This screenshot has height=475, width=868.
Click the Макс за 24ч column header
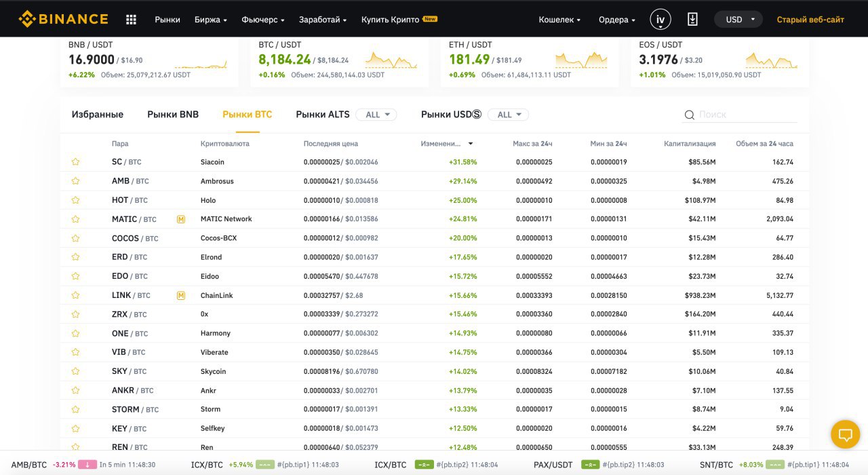click(x=532, y=144)
